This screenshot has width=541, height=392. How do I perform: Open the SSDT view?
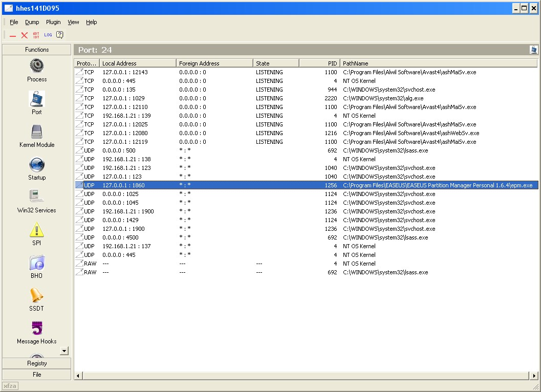36,299
